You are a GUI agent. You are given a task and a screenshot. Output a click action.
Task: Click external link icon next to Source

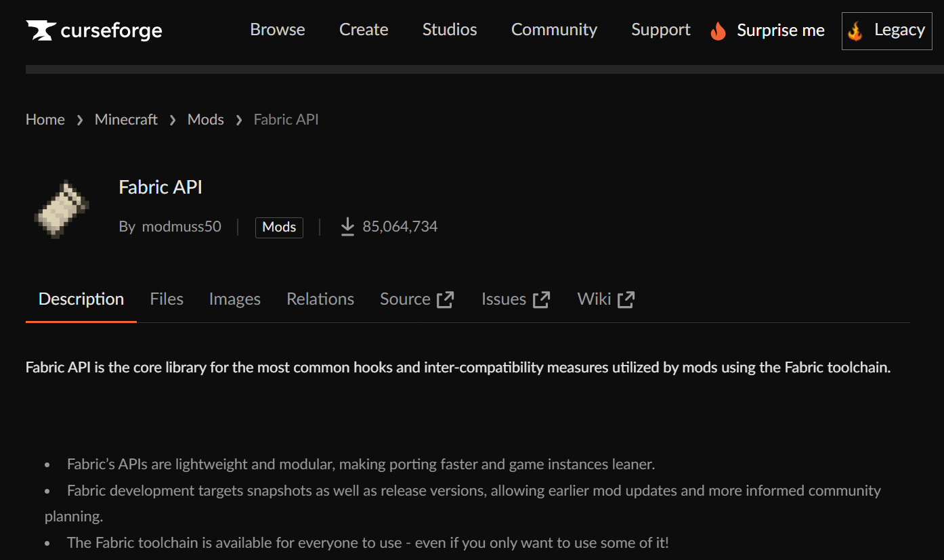tap(445, 299)
